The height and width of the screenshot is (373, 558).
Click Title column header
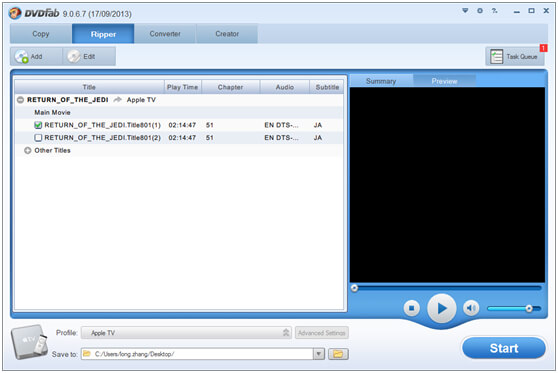pos(89,87)
